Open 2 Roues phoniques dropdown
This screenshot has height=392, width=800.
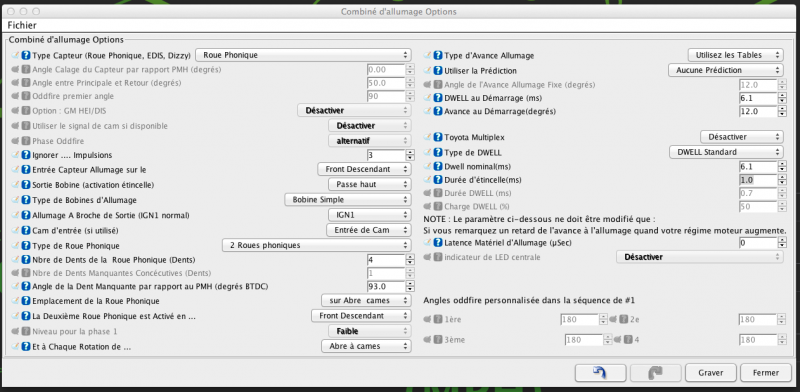coord(316,246)
